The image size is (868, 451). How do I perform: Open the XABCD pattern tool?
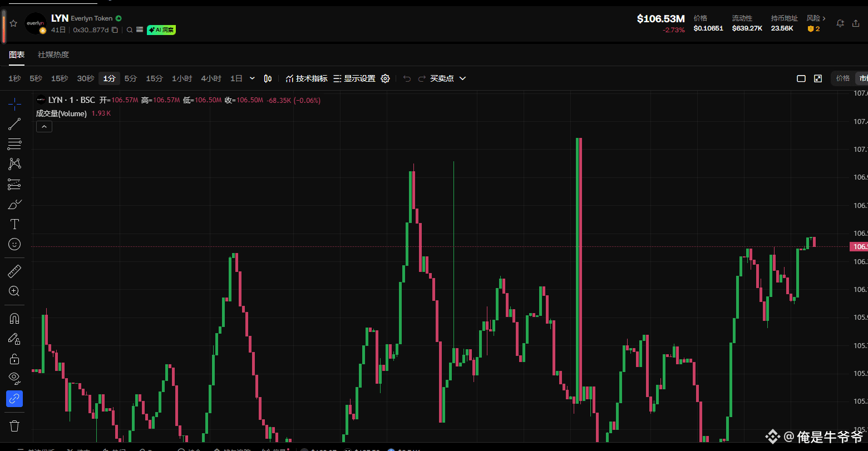click(14, 163)
